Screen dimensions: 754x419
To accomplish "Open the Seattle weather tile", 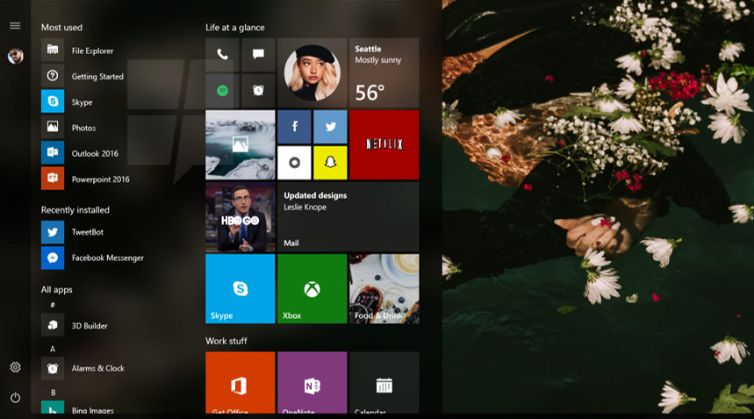I will [384, 73].
